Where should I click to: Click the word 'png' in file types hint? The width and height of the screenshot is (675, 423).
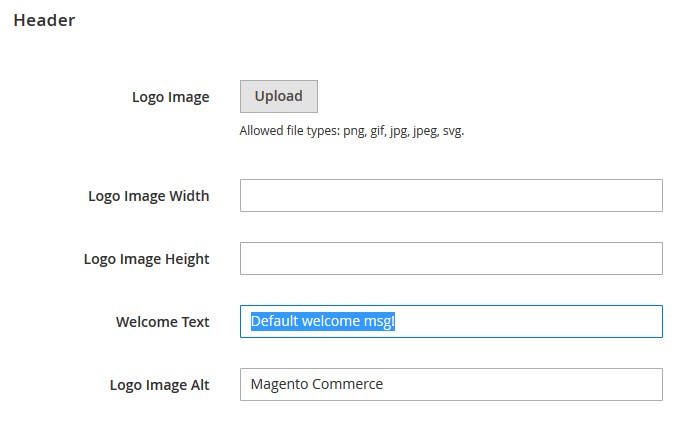[x=354, y=131]
